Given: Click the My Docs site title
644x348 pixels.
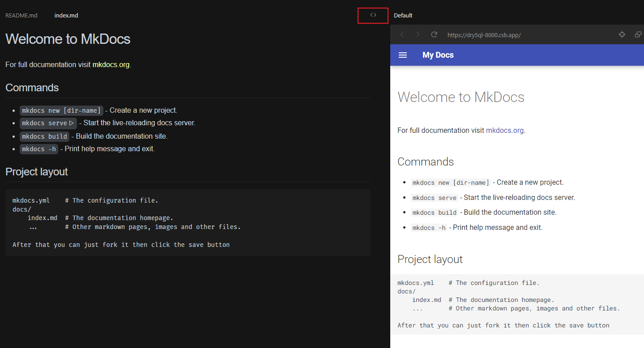Looking at the screenshot, I should click(438, 55).
